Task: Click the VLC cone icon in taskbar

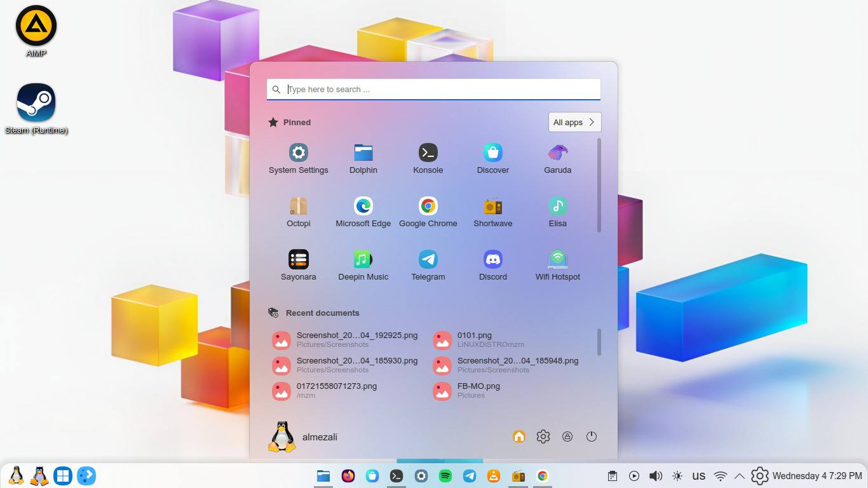Action: 494,475
